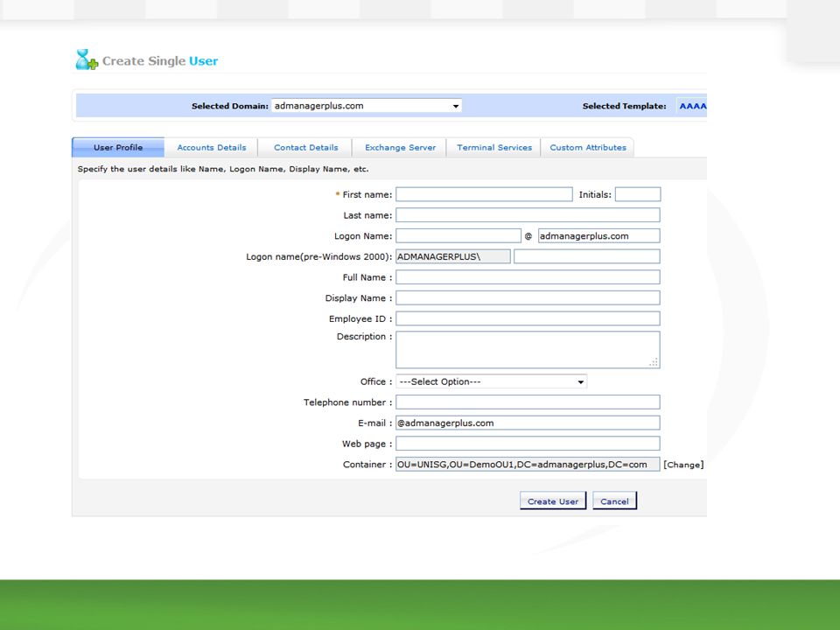Open the Contact Details tab
The width and height of the screenshot is (840, 630).
306,147
